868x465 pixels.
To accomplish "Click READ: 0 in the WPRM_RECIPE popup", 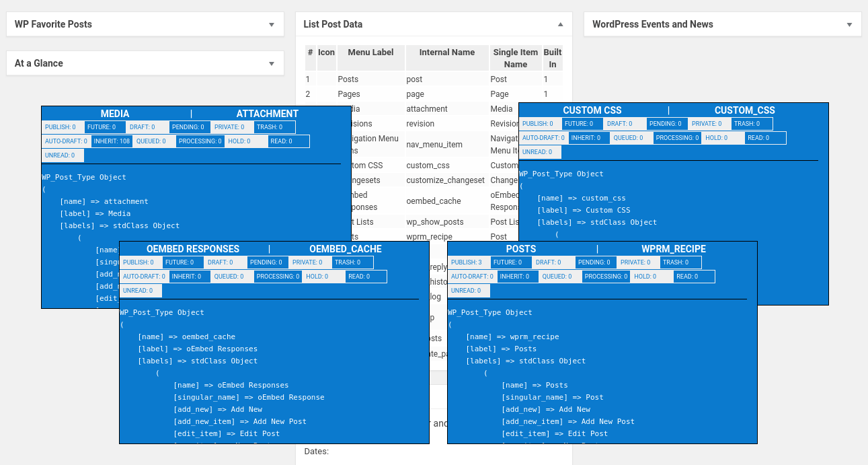I will pyautogui.click(x=694, y=277).
